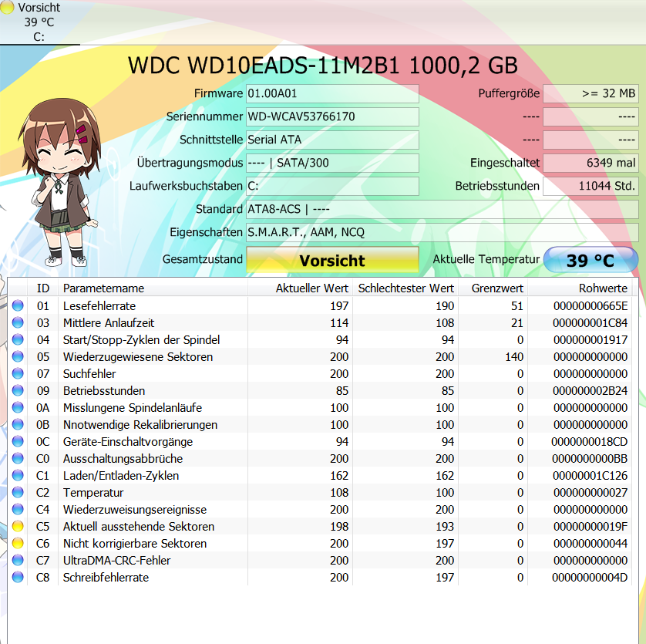
Task: Click the Betriebsstunden value 11044 Std.
Action: click(590, 186)
